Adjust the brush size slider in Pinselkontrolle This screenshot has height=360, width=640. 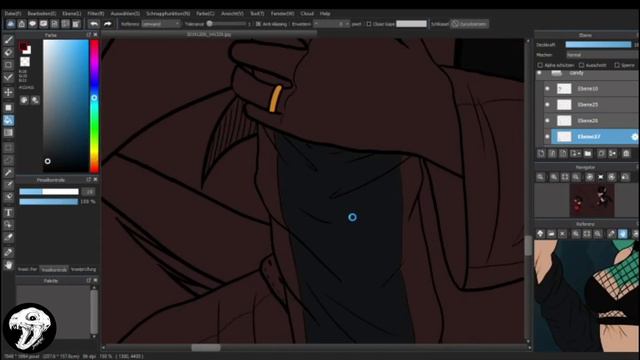point(49,191)
